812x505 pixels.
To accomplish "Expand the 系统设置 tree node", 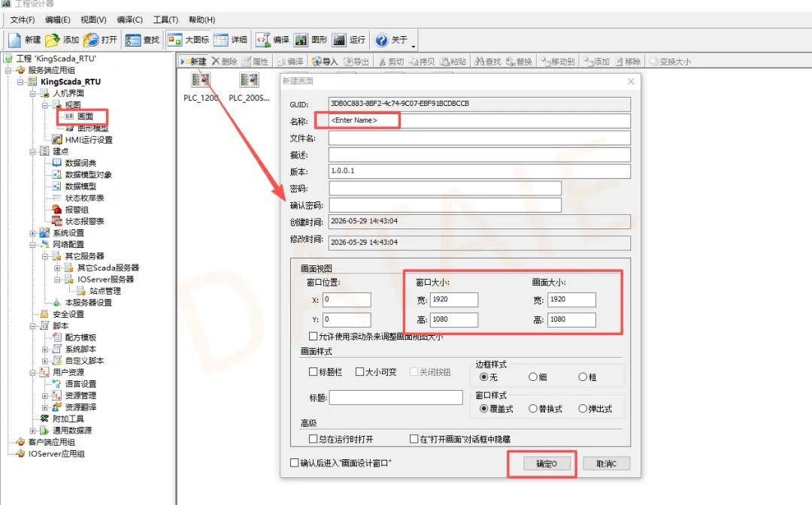I will pos(32,234).
